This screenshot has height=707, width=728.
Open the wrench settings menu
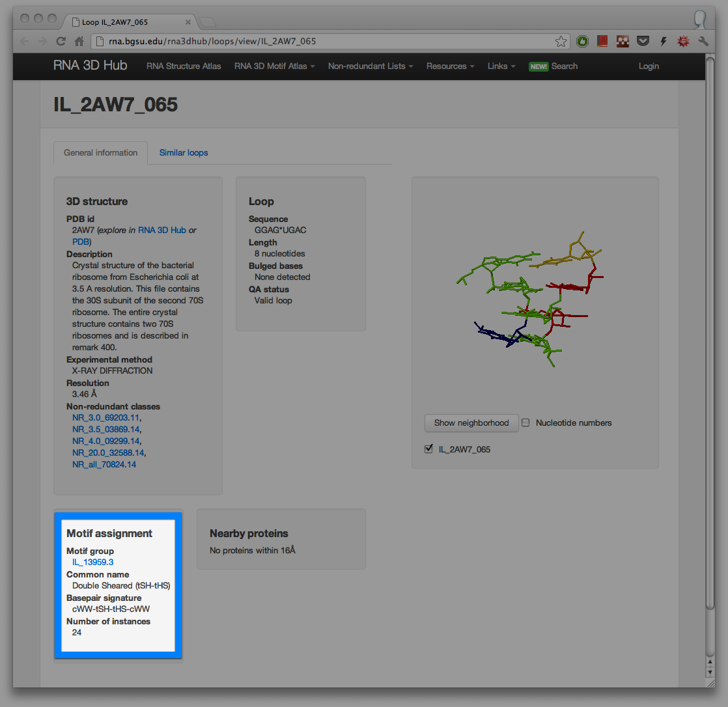pos(703,42)
